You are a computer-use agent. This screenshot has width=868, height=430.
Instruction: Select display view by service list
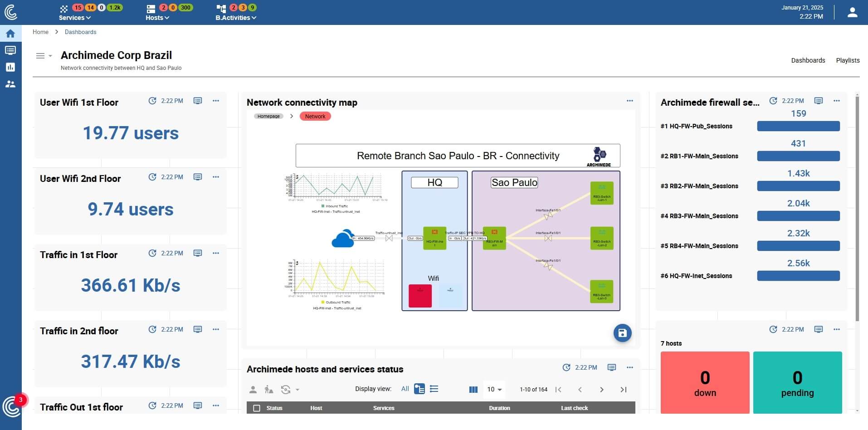tap(434, 389)
